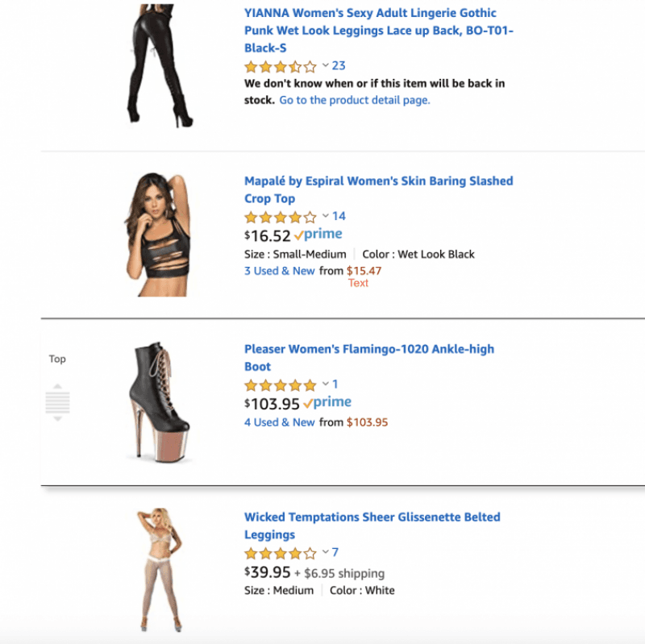645x644 pixels.
Task: Click the star rating of Wicked Temptations leggings
Action: click(x=281, y=553)
